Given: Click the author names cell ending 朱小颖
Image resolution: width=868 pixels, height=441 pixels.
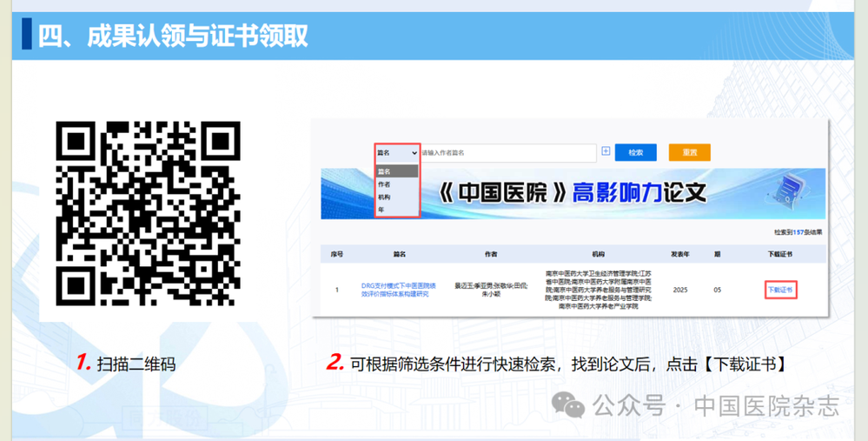Looking at the screenshot, I should (x=491, y=291).
